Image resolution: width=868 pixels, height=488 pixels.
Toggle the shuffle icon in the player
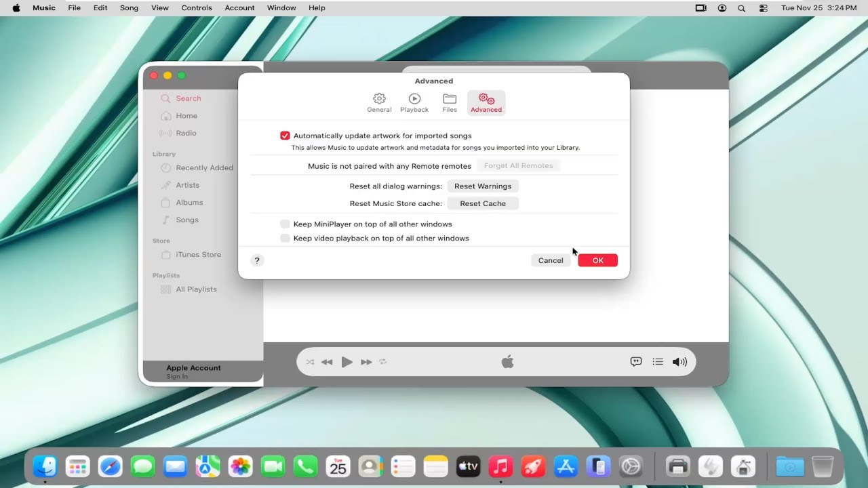[310, 362]
